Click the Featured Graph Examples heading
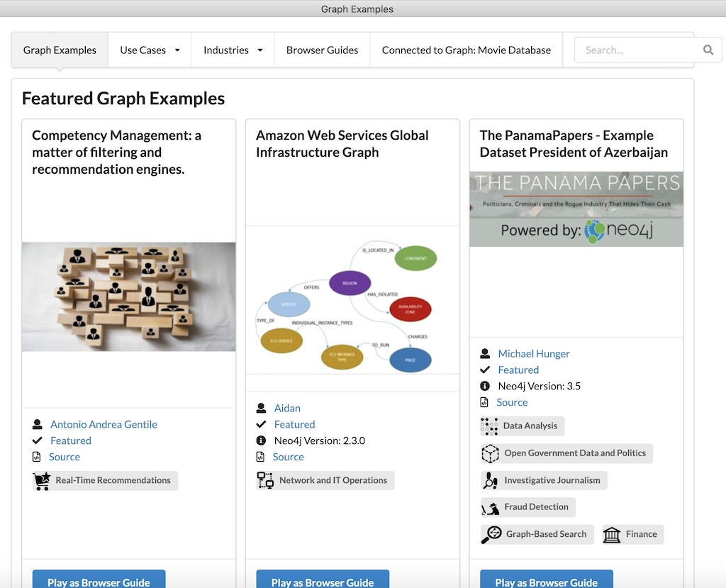 coord(123,98)
